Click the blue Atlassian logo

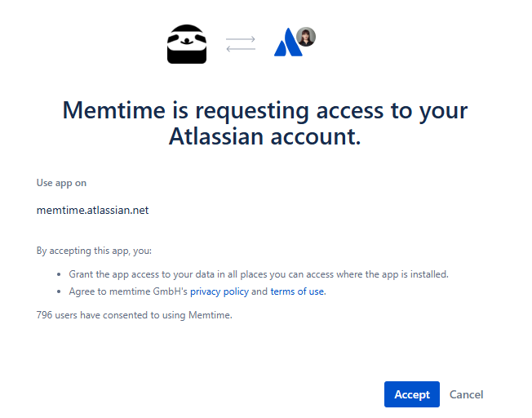(288, 42)
